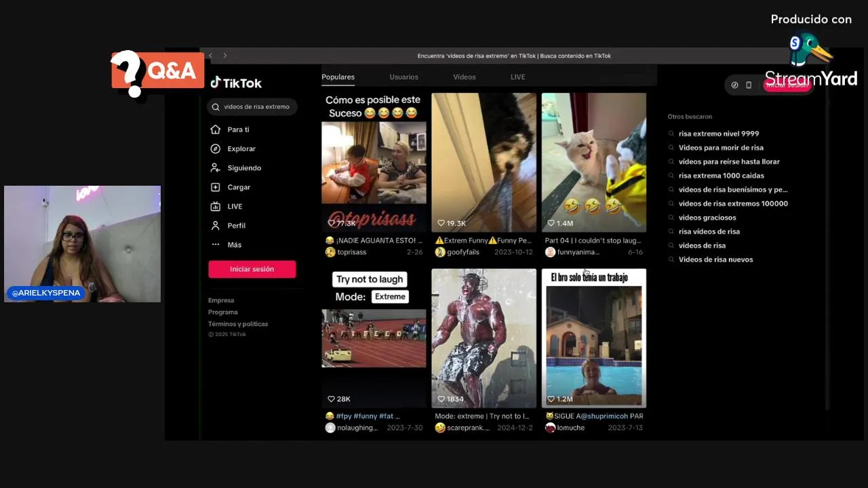Viewport: 868px width, 488px height.
Task: Click goofyfails profile avatar
Action: (440, 252)
